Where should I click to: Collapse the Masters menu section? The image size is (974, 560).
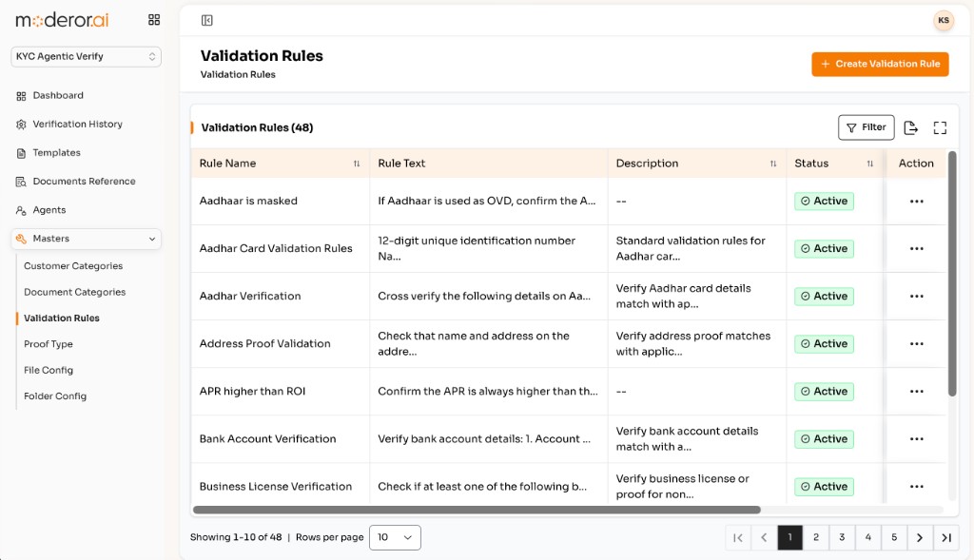point(86,239)
